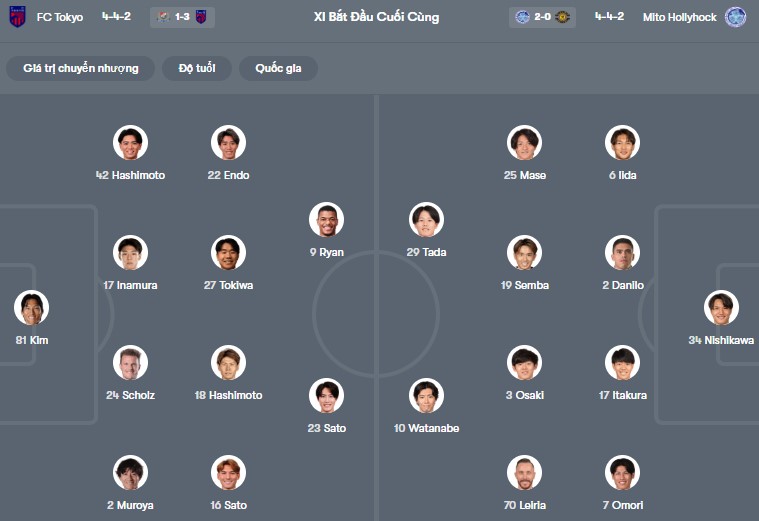Click goalkeeper Kim's player photo
The image size is (759, 521).
(x=31, y=308)
